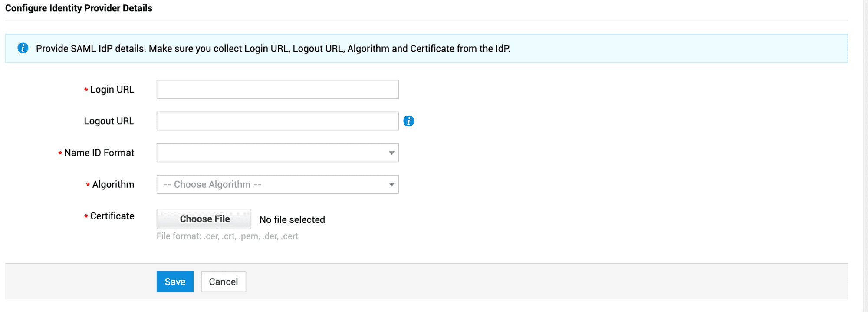Click the vertical scrollbar on the right edge
Screen dimensions: 868x312
point(865,156)
